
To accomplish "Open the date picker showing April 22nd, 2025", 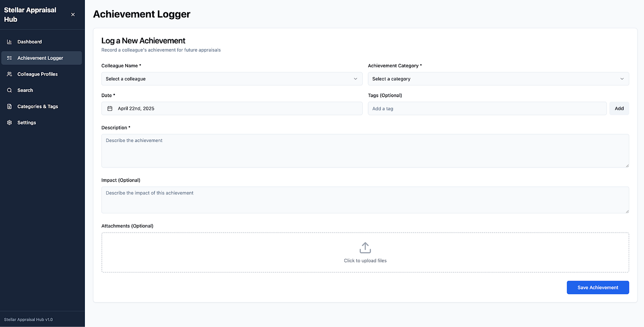I will click(232, 108).
